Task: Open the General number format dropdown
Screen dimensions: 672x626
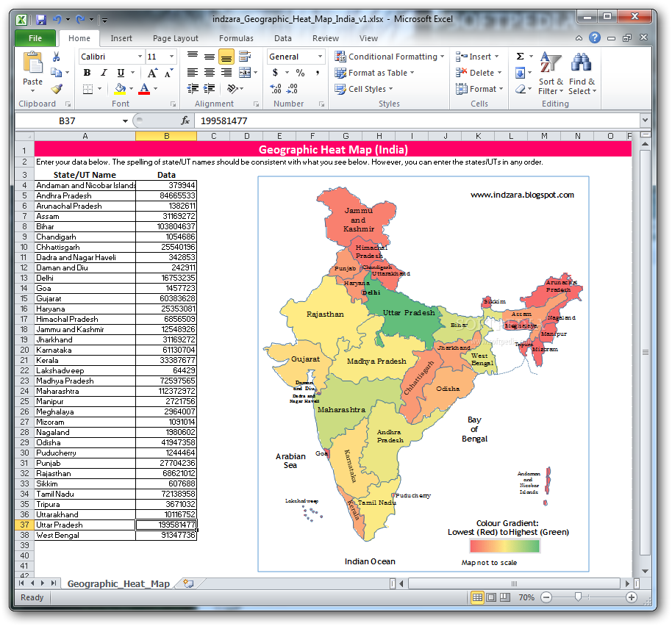Action: 320,57
